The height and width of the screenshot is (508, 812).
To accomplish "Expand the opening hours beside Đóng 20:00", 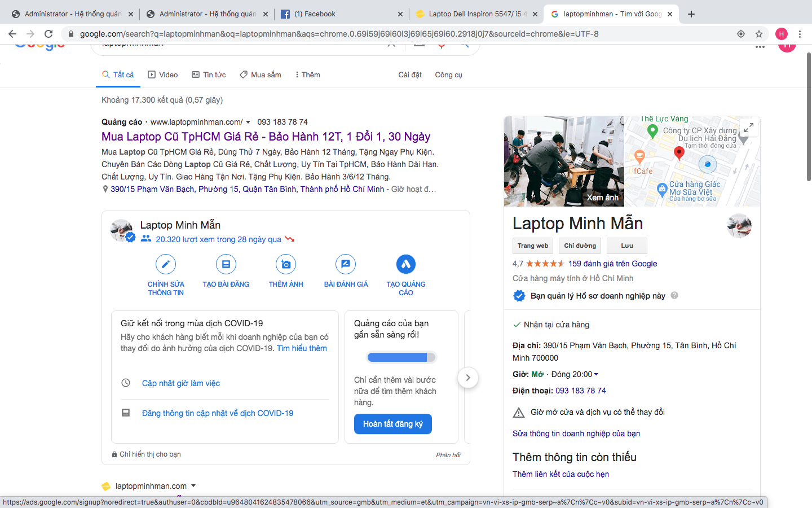I will coord(596,374).
